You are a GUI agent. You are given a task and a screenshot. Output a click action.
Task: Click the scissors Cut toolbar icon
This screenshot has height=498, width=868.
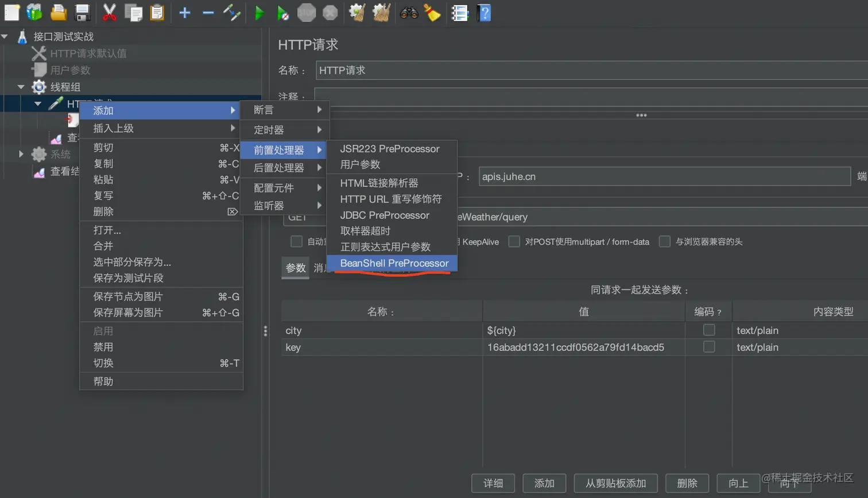(x=109, y=12)
